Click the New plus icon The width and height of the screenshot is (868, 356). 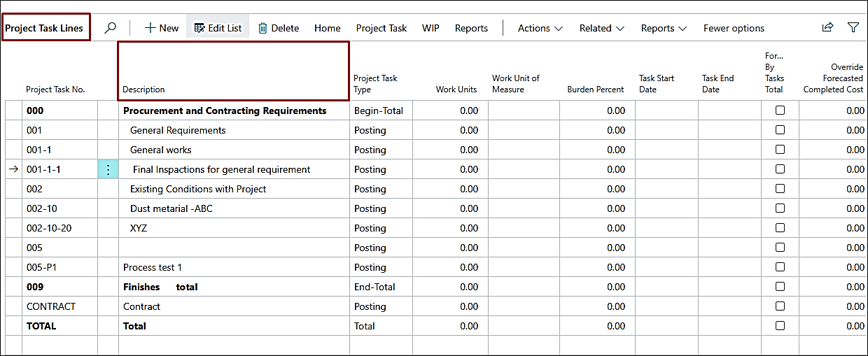point(150,28)
